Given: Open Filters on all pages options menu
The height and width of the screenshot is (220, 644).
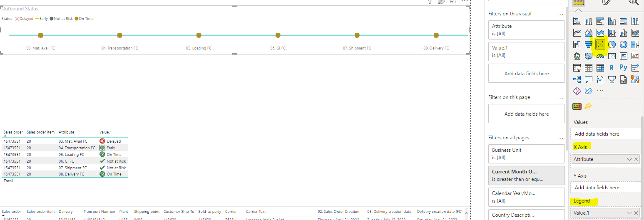Looking at the screenshot, I should pyautogui.click(x=561, y=138).
